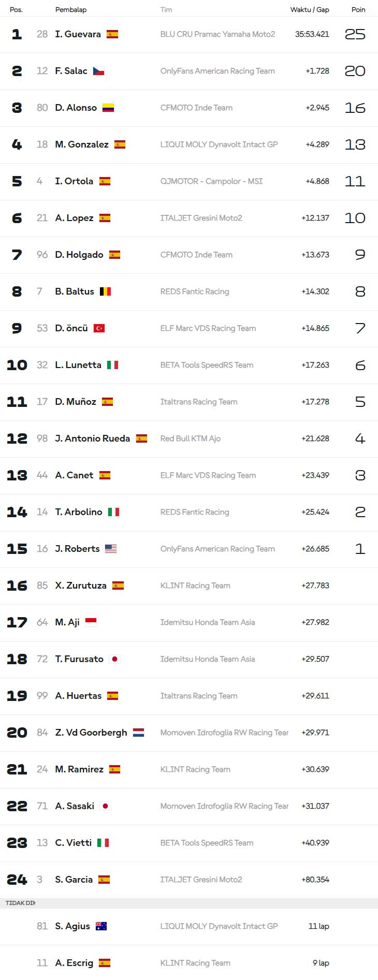Click the Dutch flag beside Z. Vd Goorbergh

coord(138,733)
